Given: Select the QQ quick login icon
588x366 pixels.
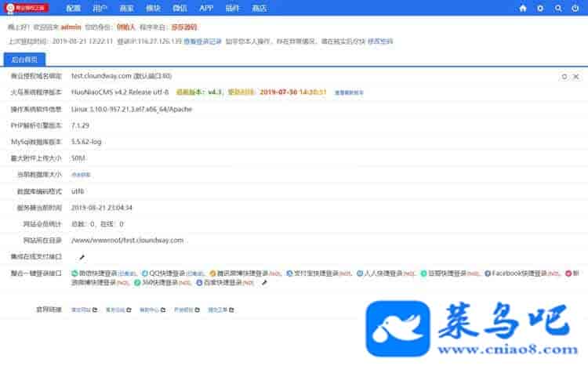Looking at the screenshot, I should pyautogui.click(x=145, y=274).
